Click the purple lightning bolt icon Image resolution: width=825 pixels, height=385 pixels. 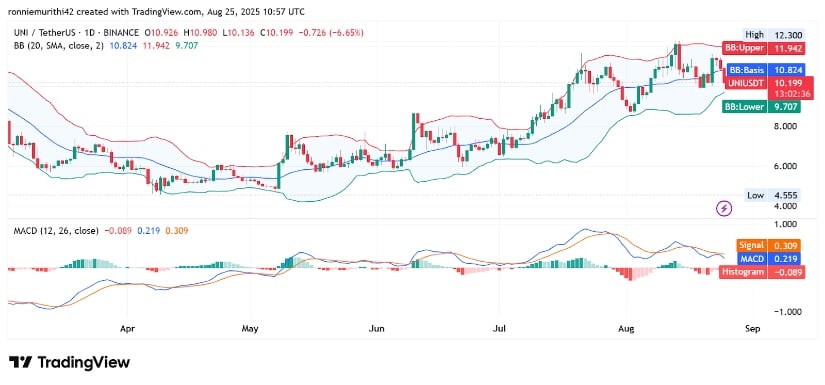coord(725,209)
